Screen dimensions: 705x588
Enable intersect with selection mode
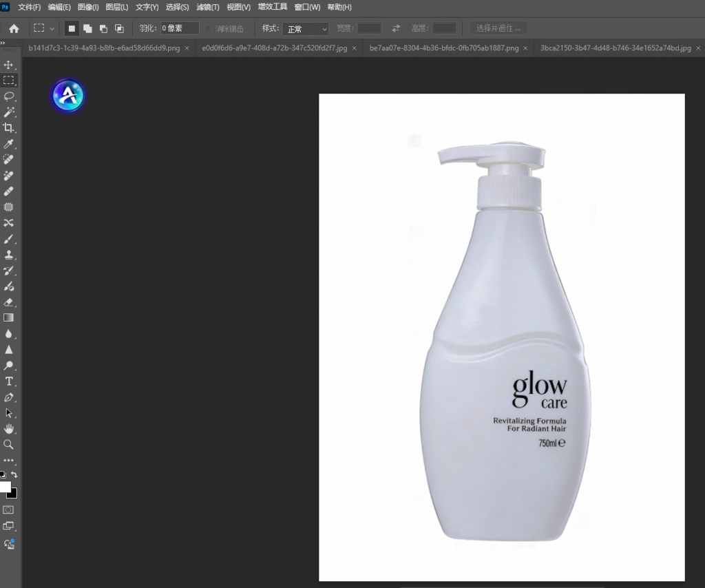[119, 28]
